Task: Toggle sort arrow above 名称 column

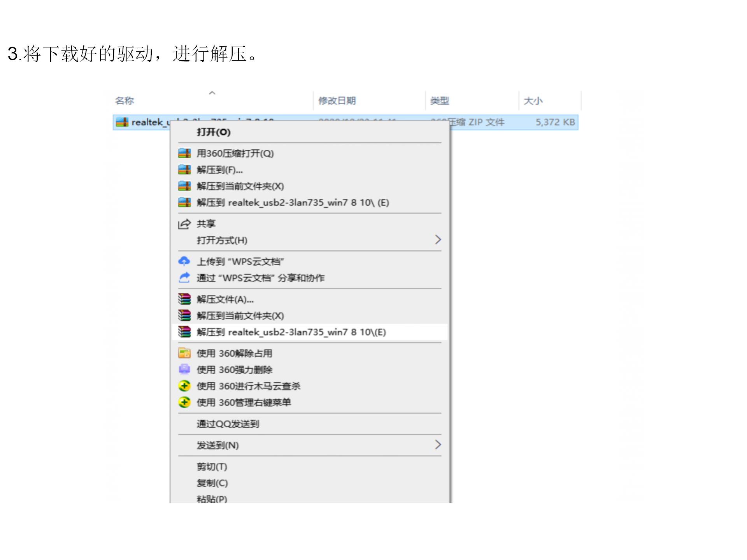Action: (212, 93)
